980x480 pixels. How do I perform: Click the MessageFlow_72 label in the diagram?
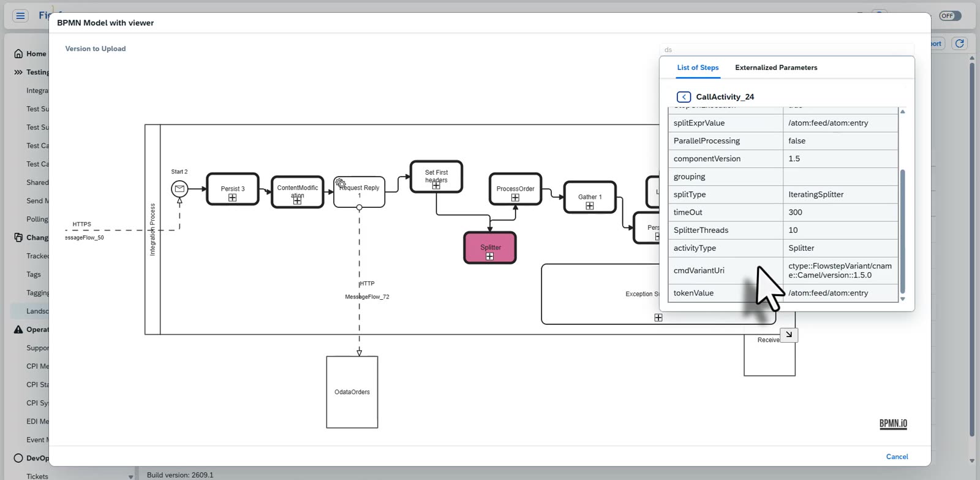coord(367,297)
